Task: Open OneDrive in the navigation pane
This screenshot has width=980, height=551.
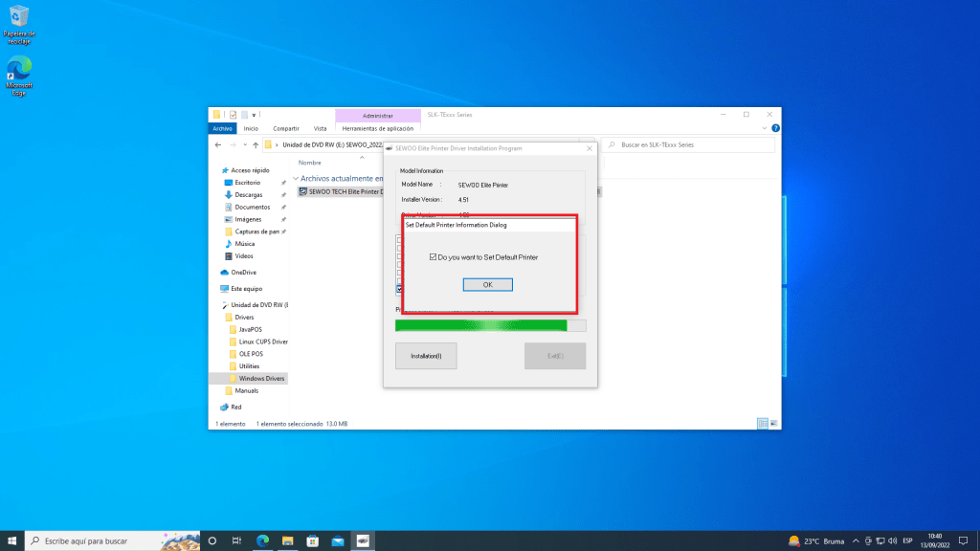Action: coord(243,272)
